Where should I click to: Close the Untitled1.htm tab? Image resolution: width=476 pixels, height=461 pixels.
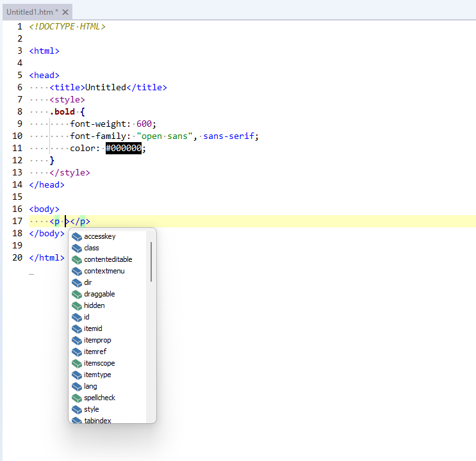pyautogui.click(x=65, y=12)
